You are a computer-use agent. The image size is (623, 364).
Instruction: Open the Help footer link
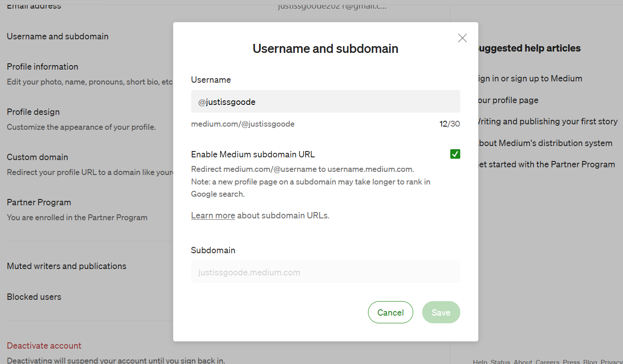(x=480, y=362)
